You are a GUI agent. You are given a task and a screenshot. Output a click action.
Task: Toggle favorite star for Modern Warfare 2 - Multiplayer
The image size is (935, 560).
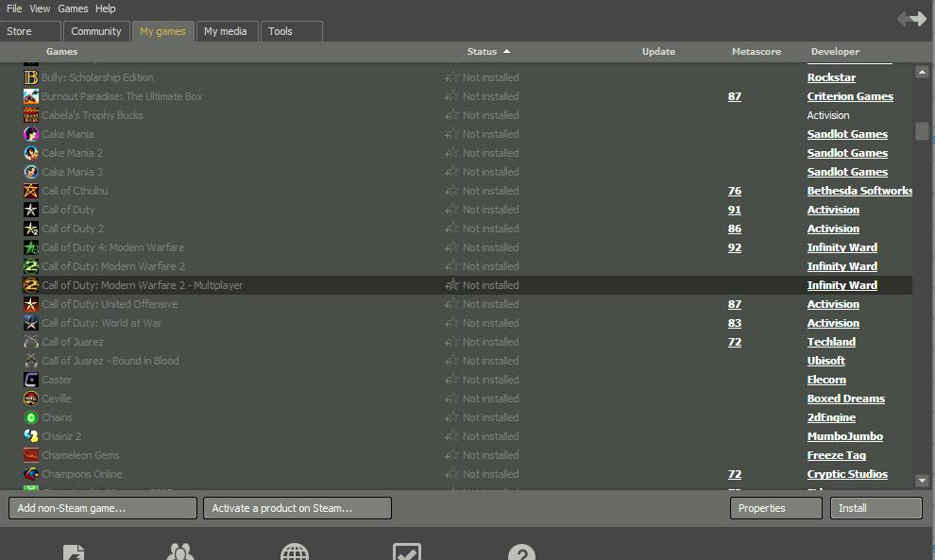click(x=452, y=285)
